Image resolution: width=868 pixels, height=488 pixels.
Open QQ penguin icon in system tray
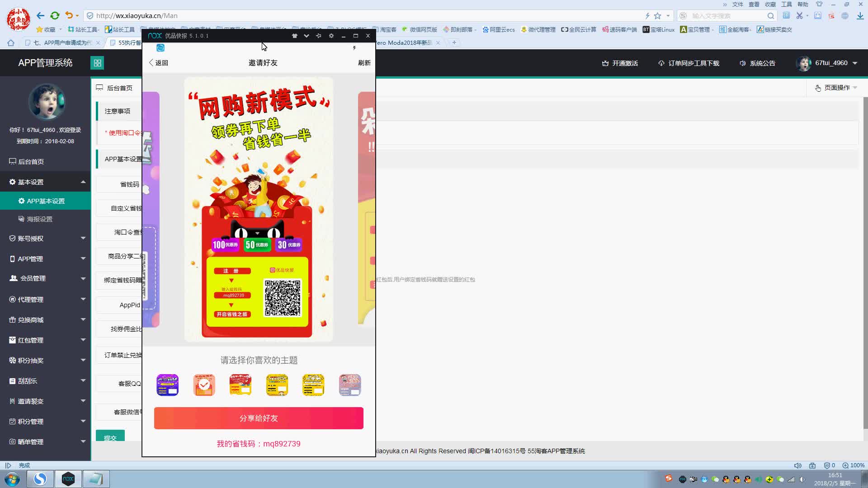[x=726, y=479]
